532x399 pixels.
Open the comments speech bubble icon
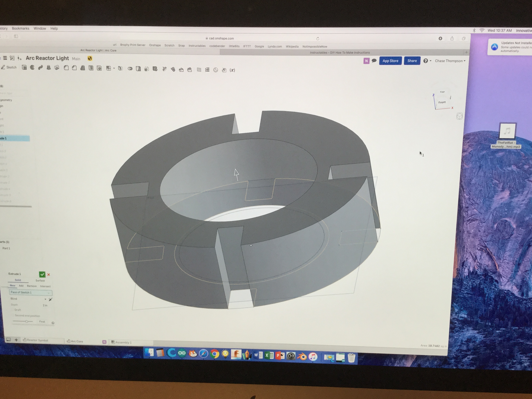374,61
